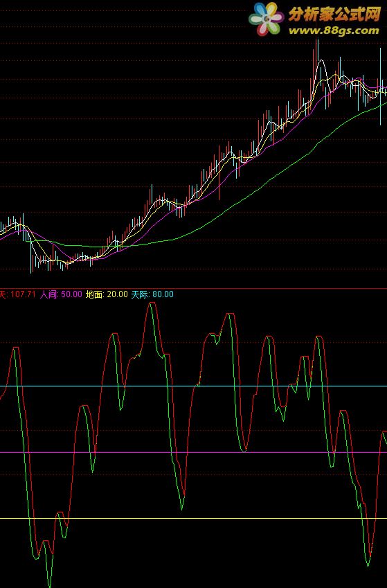Open the www.88gs.com link
This screenshot has height=588, width=387.
[334, 30]
